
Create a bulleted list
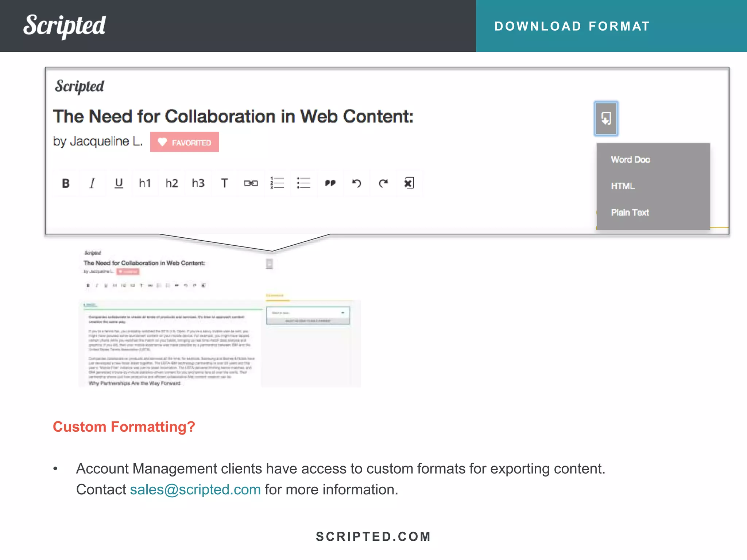coord(303,183)
